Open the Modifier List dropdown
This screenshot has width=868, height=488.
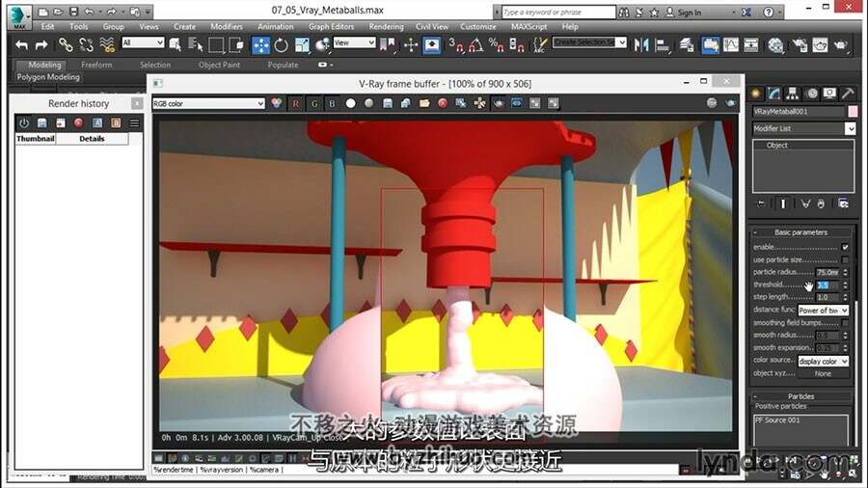tap(803, 128)
